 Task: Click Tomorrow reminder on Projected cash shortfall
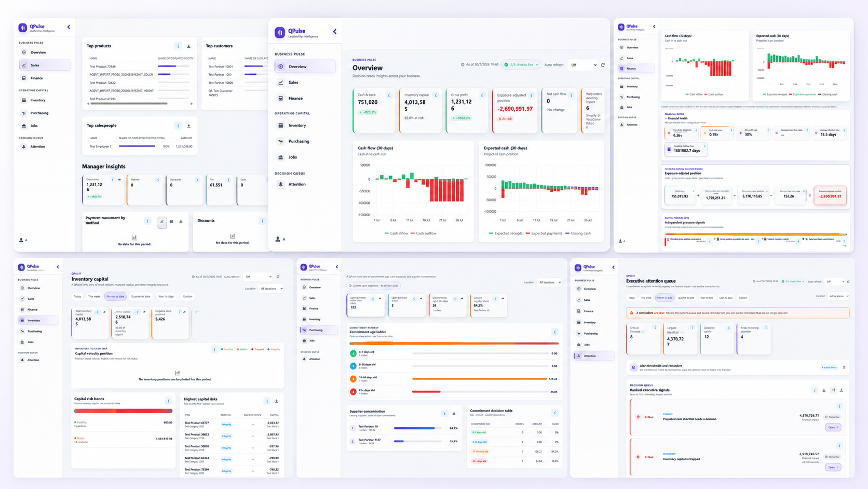pos(832,417)
